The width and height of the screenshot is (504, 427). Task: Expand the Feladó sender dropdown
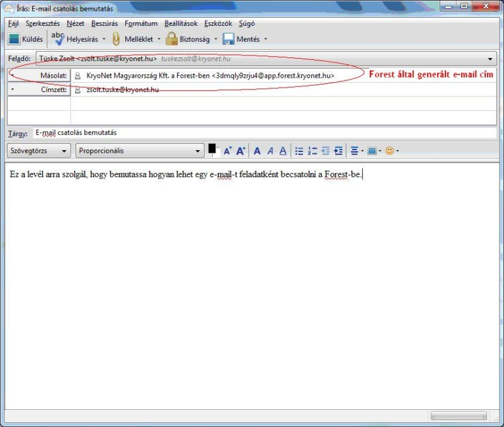(490, 59)
